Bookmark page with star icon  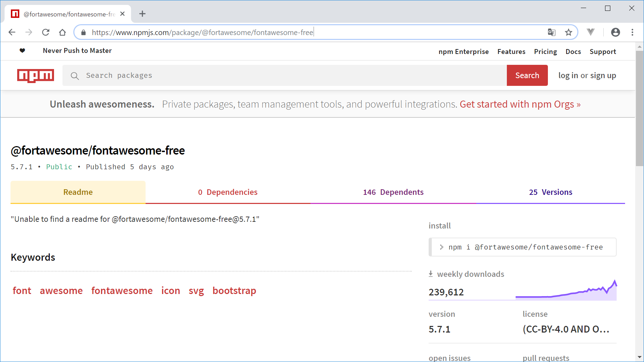click(568, 33)
